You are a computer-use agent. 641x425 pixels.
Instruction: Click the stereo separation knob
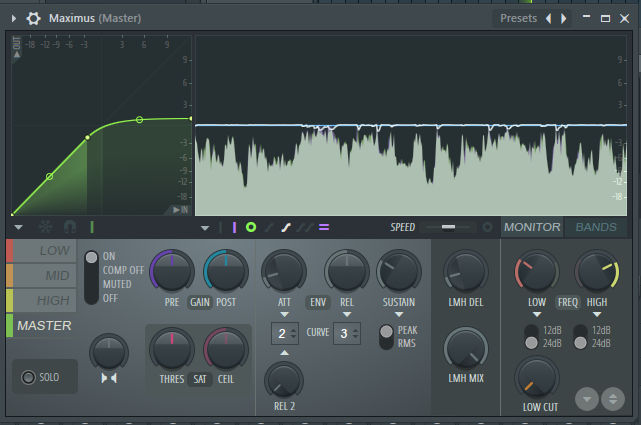click(x=109, y=353)
